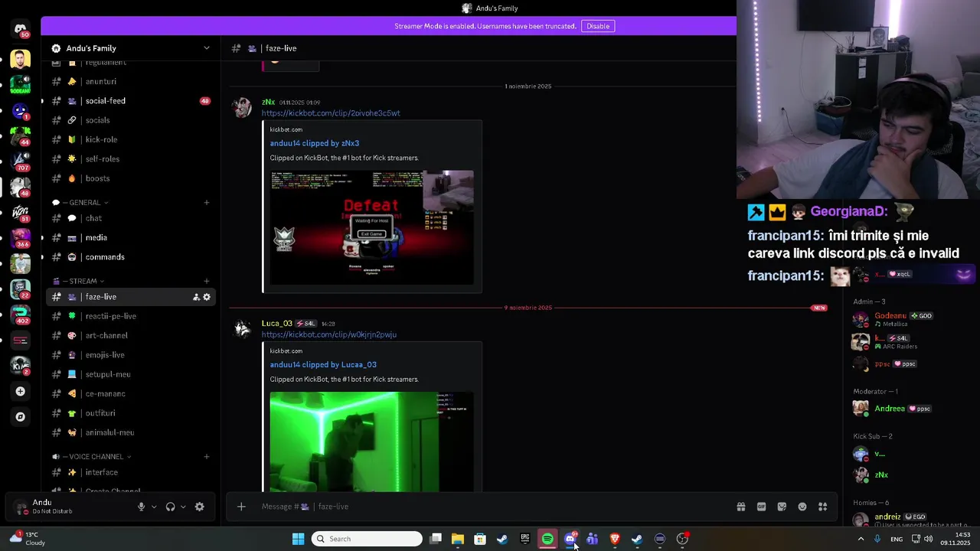Image resolution: width=980 pixels, height=551 pixels.
Task: Open Godeanu's profile in member list
Action: pyautogui.click(x=890, y=315)
